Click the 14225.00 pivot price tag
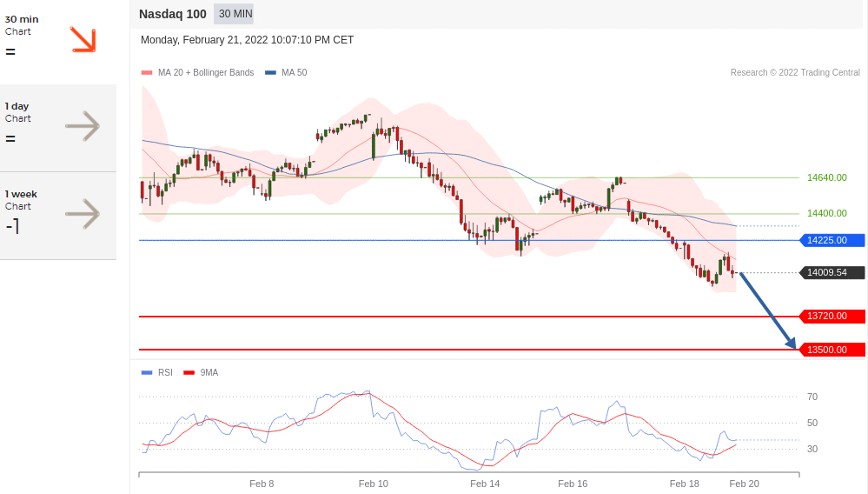 coord(832,240)
